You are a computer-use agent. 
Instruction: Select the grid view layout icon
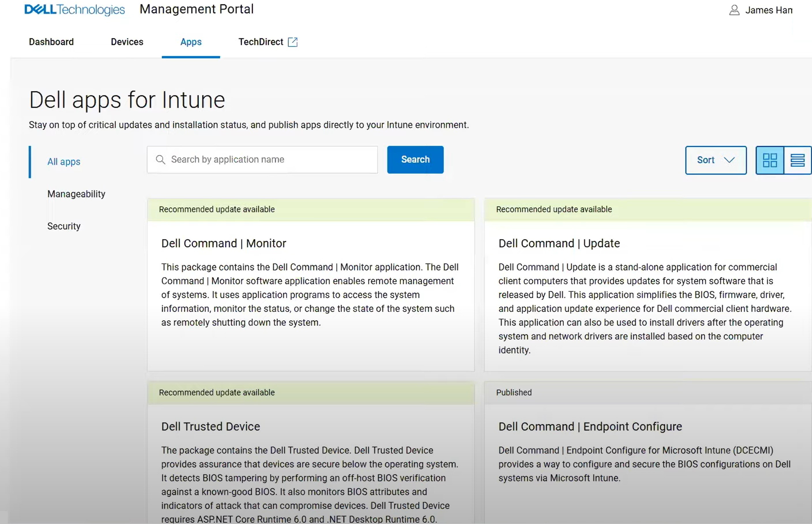(770, 160)
